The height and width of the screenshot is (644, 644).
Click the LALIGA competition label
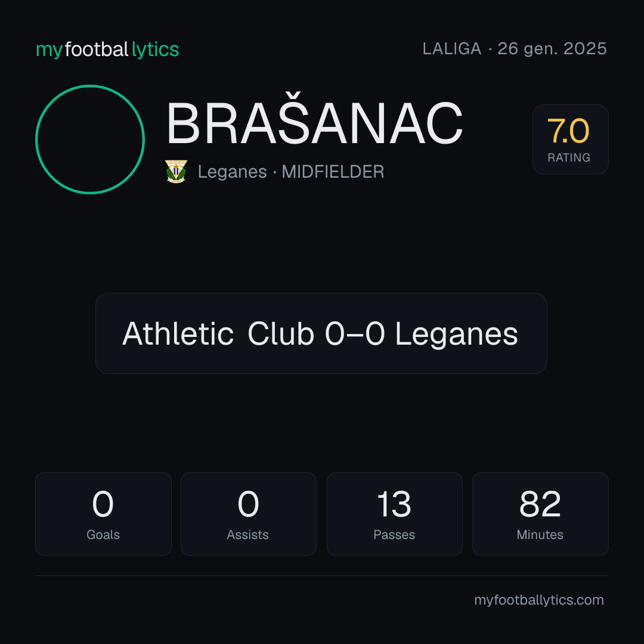click(452, 49)
